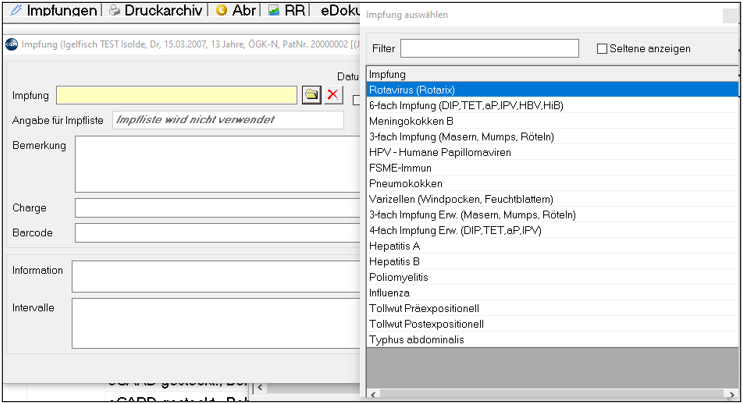Switch to the RR tab
Image resolution: width=743 pixels, height=404 pixels.
pyautogui.click(x=287, y=10)
